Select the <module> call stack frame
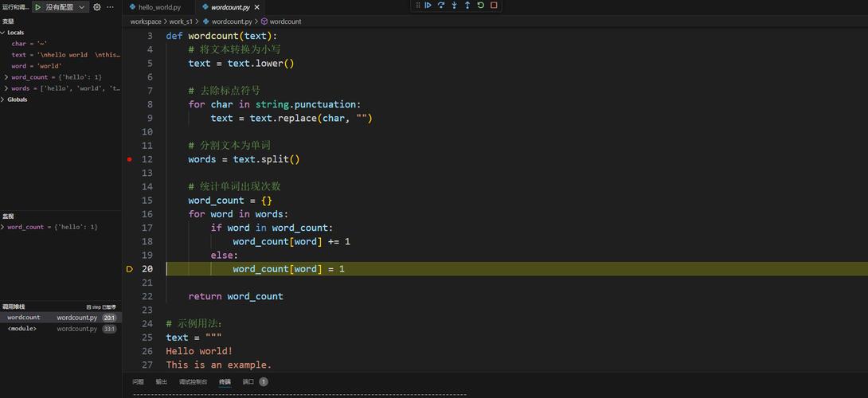 [22, 329]
